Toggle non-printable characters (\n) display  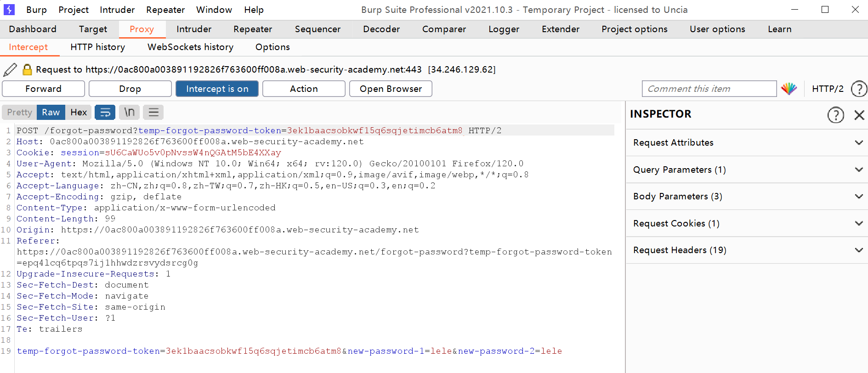129,112
